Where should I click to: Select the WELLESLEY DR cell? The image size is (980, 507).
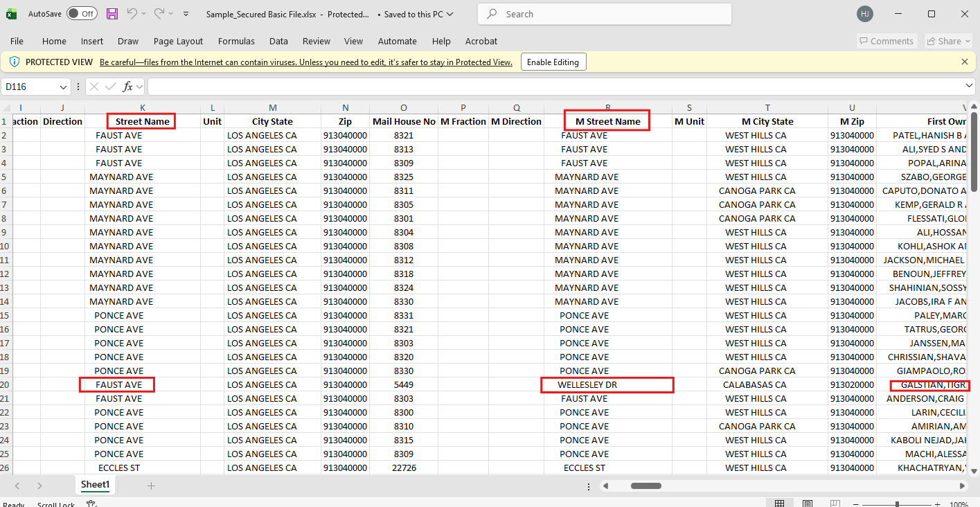607,384
